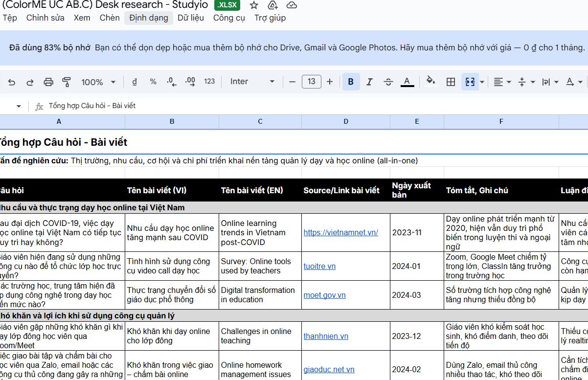The image size is (588, 380).
Task: Open the Dữ liệu menu
Action: coord(191,18)
